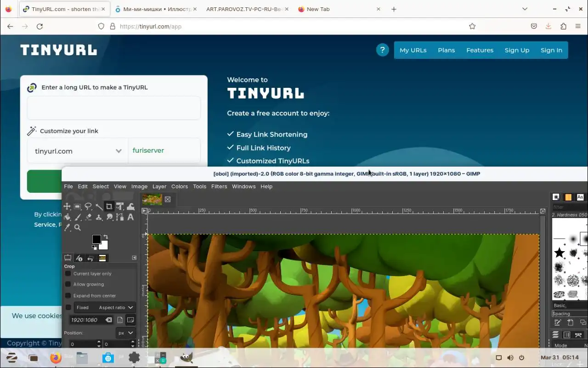Screen dimensions: 588x368
Task: Open the Features page link
Action: point(480,50)
